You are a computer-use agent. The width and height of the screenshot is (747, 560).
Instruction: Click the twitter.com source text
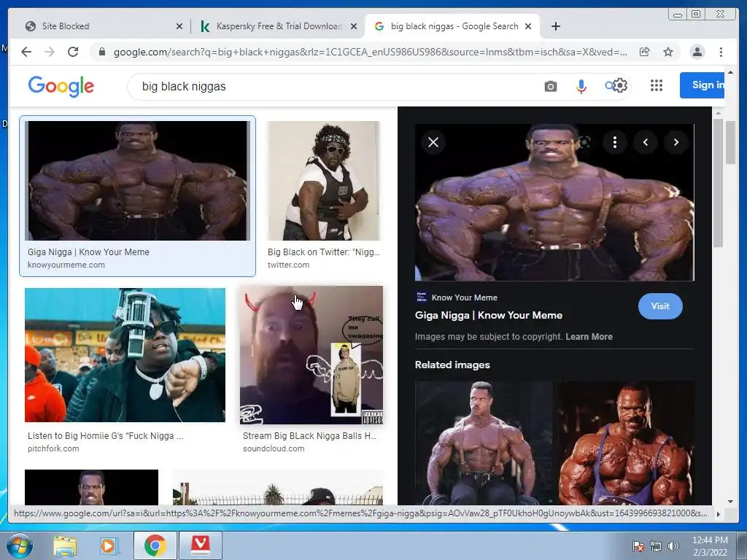coord(288,265)
